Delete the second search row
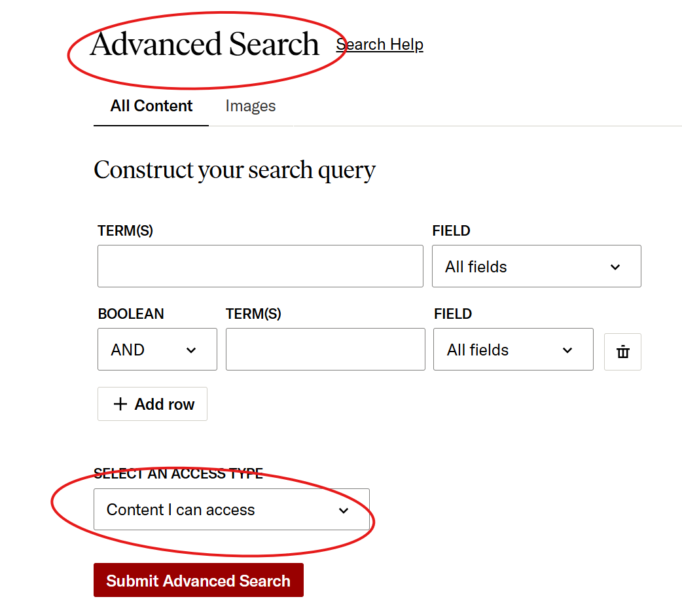Viewport: 682px width, 616px height. (622, 352)
